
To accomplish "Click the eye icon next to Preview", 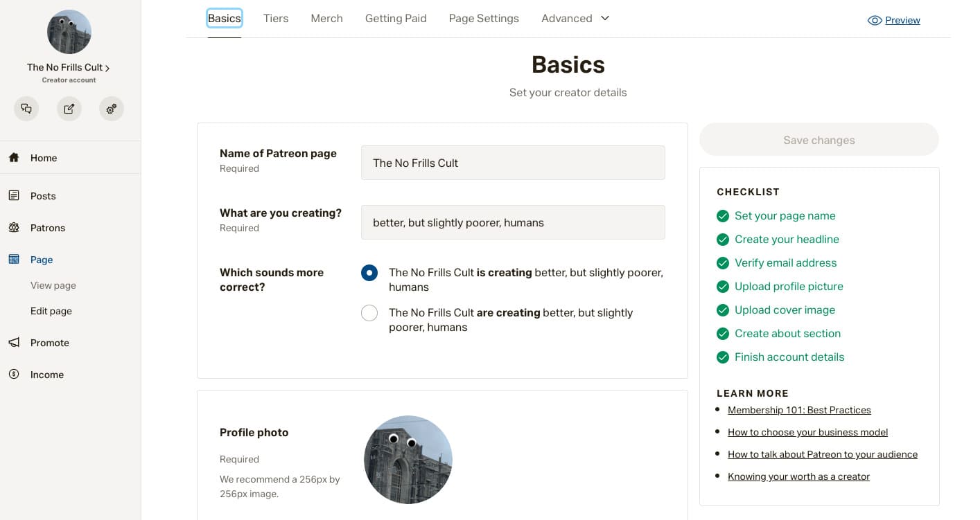I will pyautogui.click(x=875, y=21).
